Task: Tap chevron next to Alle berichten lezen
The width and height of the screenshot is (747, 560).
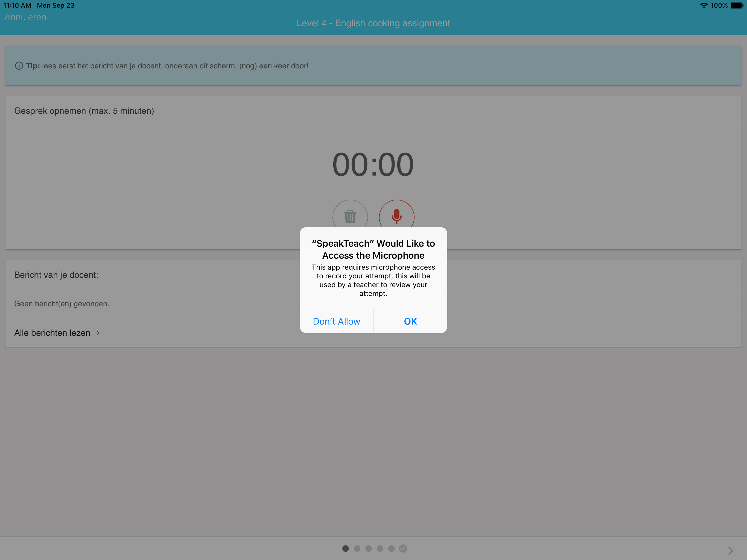Action: coord(98,333)
